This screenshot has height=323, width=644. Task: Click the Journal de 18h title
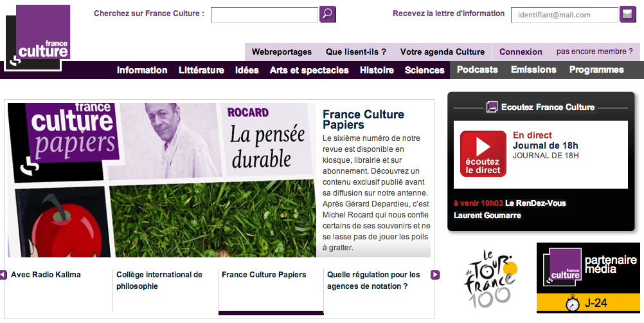pos(546,145)
